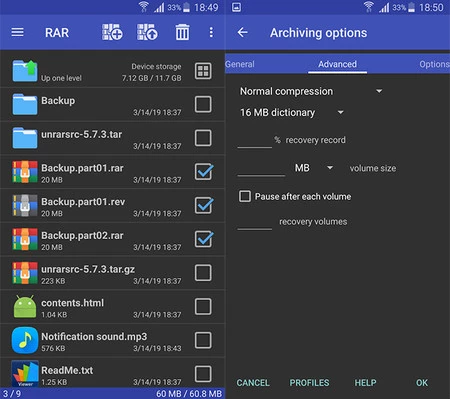Tap the Backup.part01.rev file icon
This screenshot has width=450, height=399.
click(x=25, y=205)
